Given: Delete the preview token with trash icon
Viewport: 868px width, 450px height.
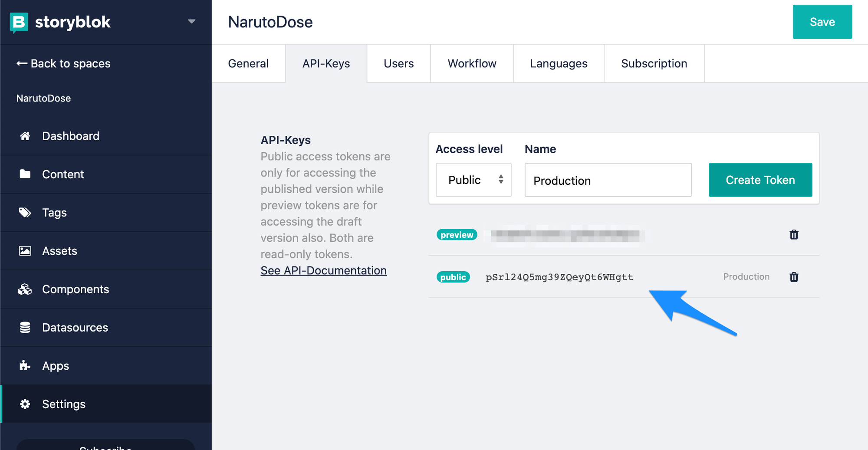Looking at the screenshot, I should 794,234.
